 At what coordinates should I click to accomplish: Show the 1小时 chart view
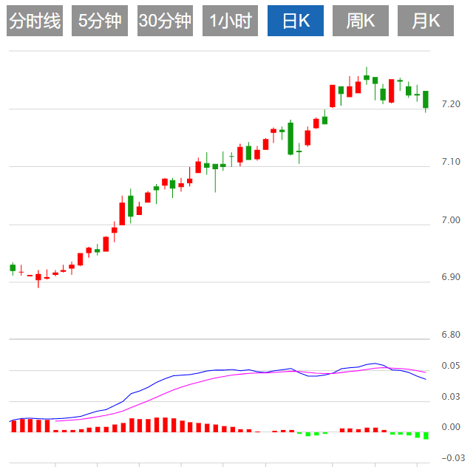tap(230, 21)
